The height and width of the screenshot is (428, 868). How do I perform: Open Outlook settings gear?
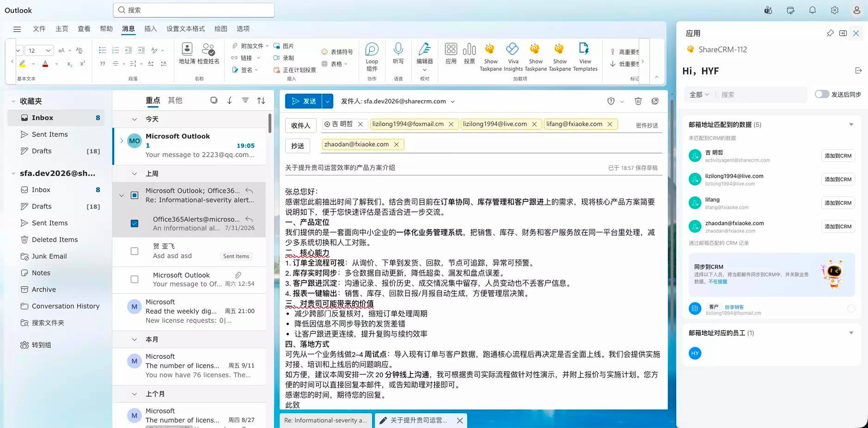[834, 10]
